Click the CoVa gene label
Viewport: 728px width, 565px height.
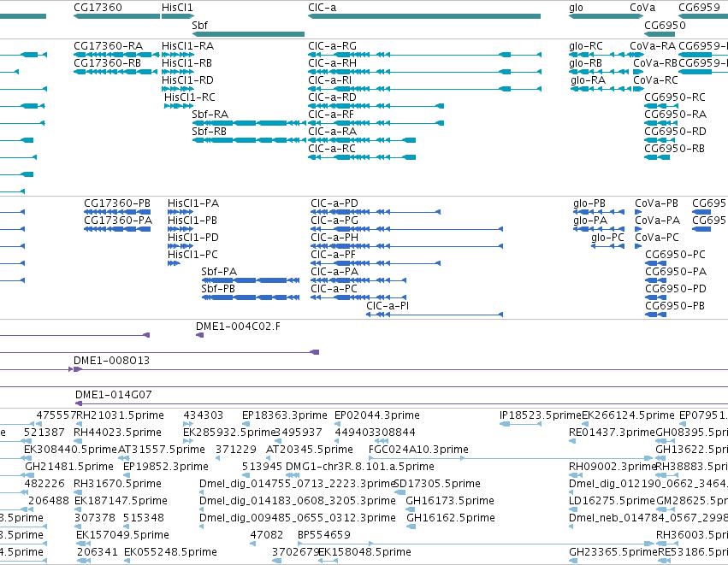pyautogui.click(x=642, y=8)
